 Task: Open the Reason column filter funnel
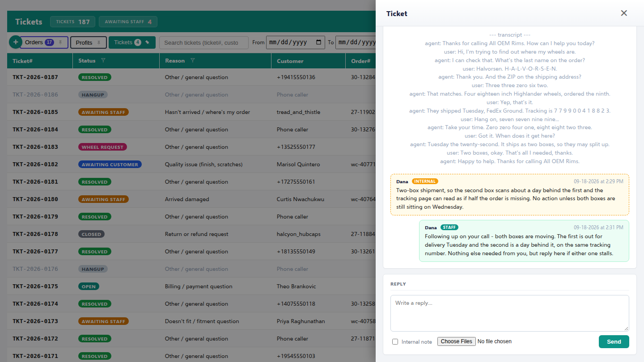(193, 60)
